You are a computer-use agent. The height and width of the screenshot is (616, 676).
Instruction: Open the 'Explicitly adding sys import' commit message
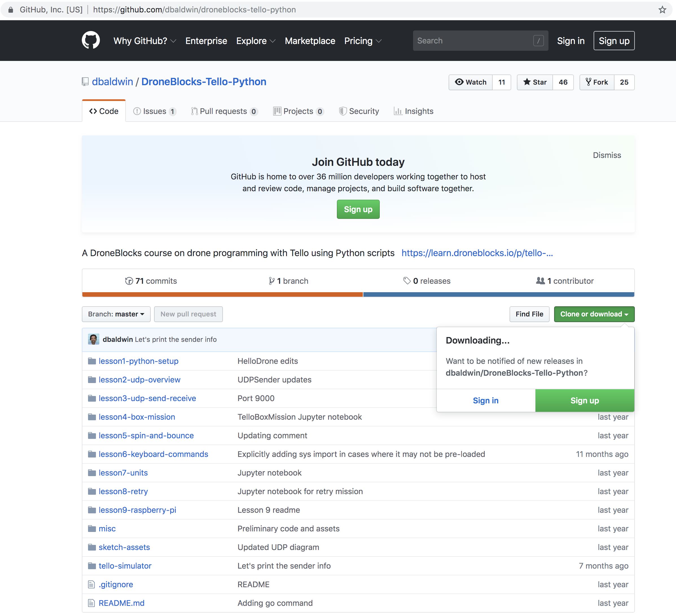coord(361,454)
